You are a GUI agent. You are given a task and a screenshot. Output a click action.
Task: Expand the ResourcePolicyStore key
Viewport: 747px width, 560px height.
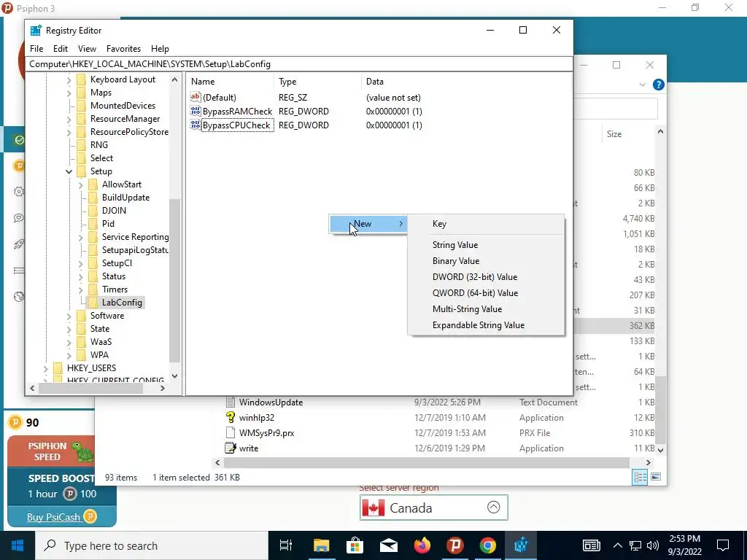tap(69, 133)
